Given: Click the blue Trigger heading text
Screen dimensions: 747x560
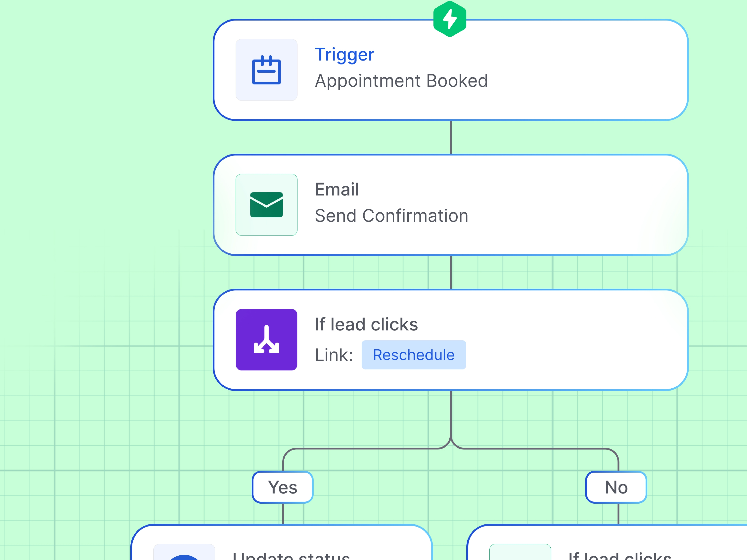Looking at the screenshot, I should tap(344, 55).
